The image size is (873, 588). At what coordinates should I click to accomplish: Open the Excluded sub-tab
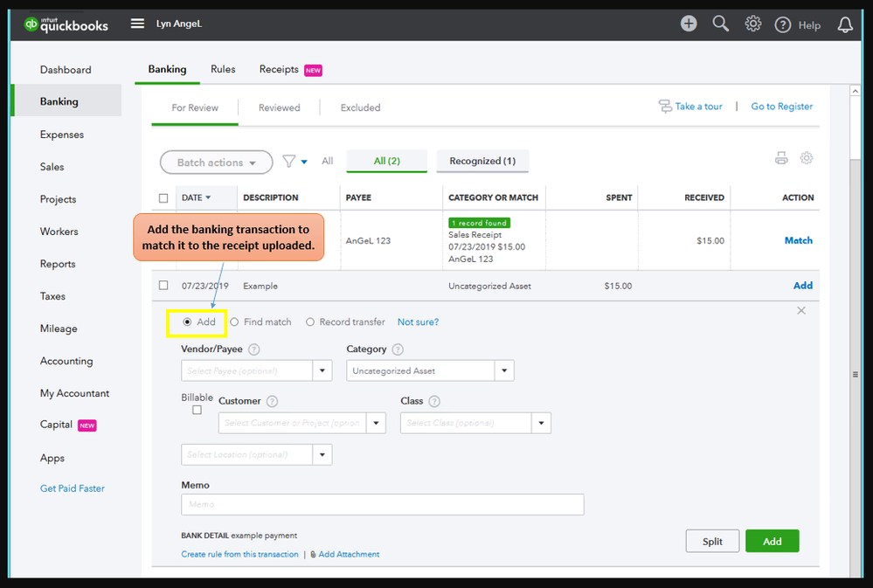[360, 107]
